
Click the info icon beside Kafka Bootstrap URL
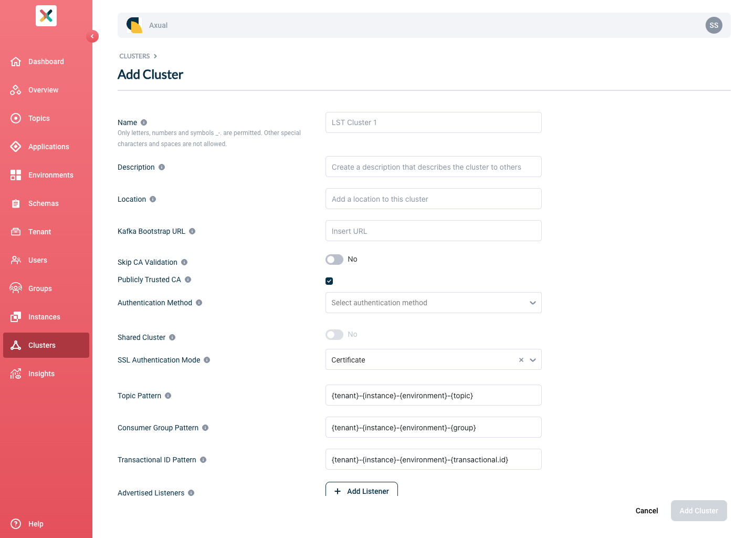[192, 231]
